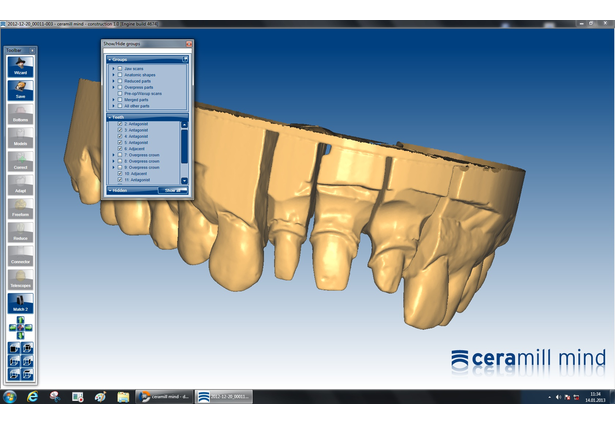Select the Models tool in the Toolbar

point(20,138)
